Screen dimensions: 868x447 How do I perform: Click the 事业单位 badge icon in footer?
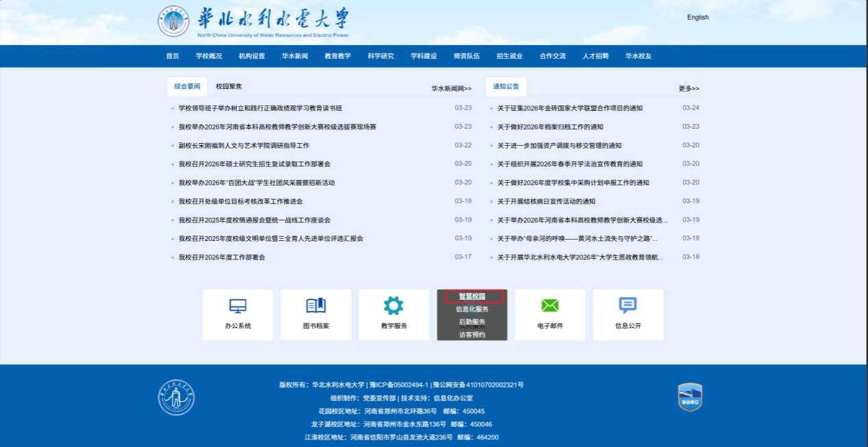coord(689,397)
